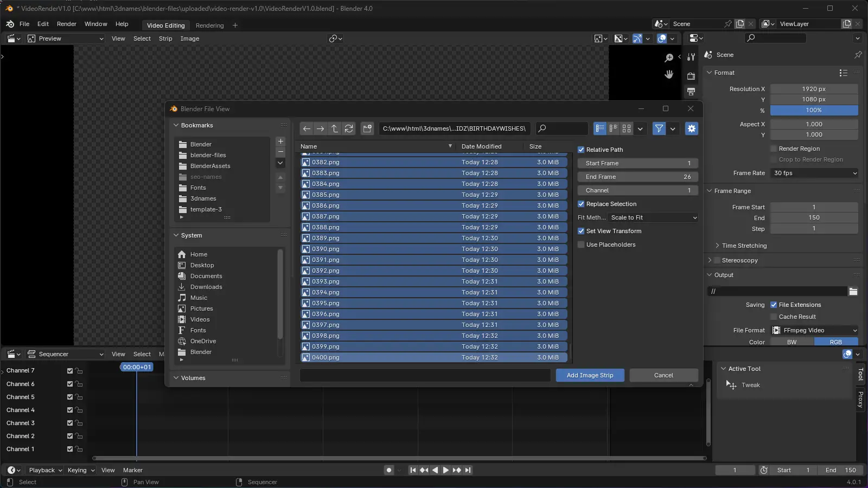The image size is (868, 488).
Task: Collapse the System panel
Action: 176,235
